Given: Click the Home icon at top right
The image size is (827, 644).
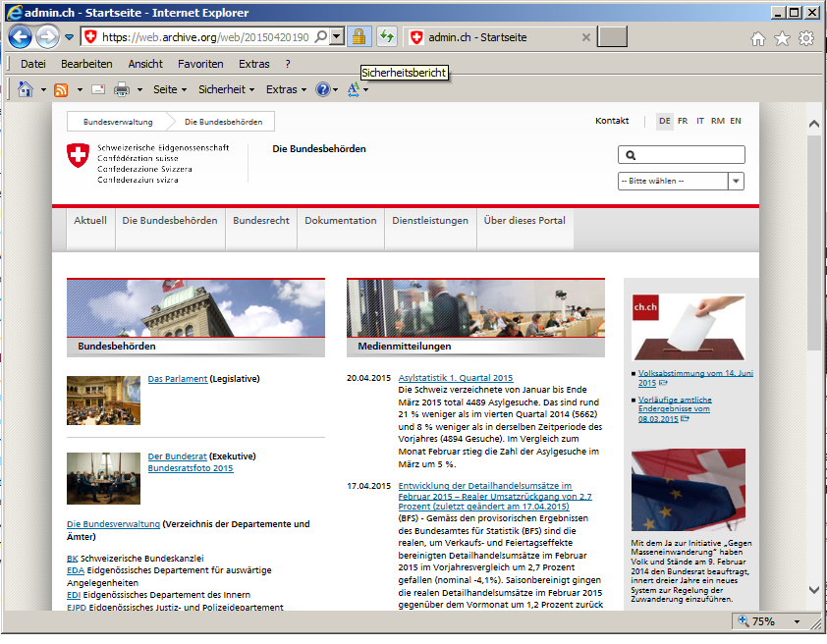Looking at the screenshot, I should click(758, 38).
